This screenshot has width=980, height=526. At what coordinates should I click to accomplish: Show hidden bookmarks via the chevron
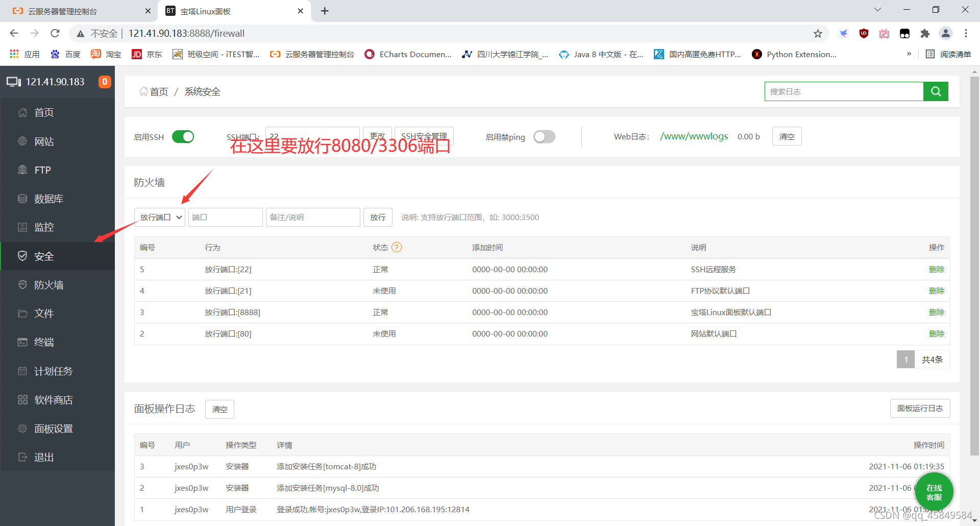click(909, 54)
